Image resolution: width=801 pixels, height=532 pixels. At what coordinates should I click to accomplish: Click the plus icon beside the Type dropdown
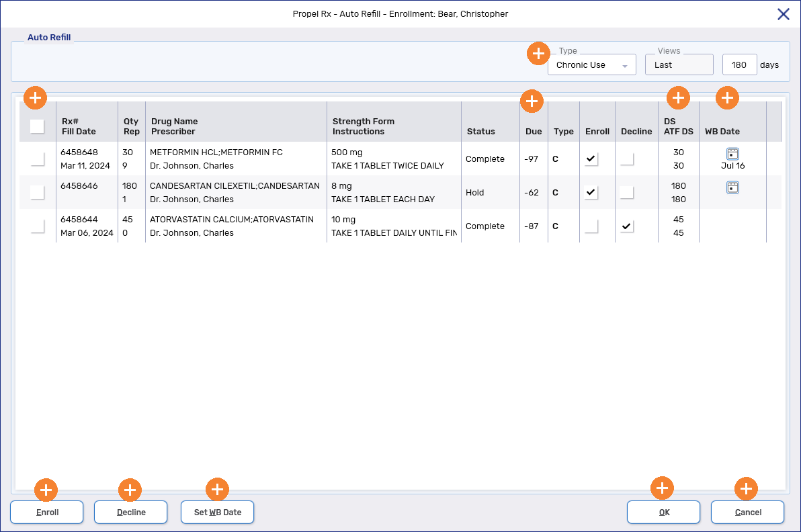tap(538, 53)
